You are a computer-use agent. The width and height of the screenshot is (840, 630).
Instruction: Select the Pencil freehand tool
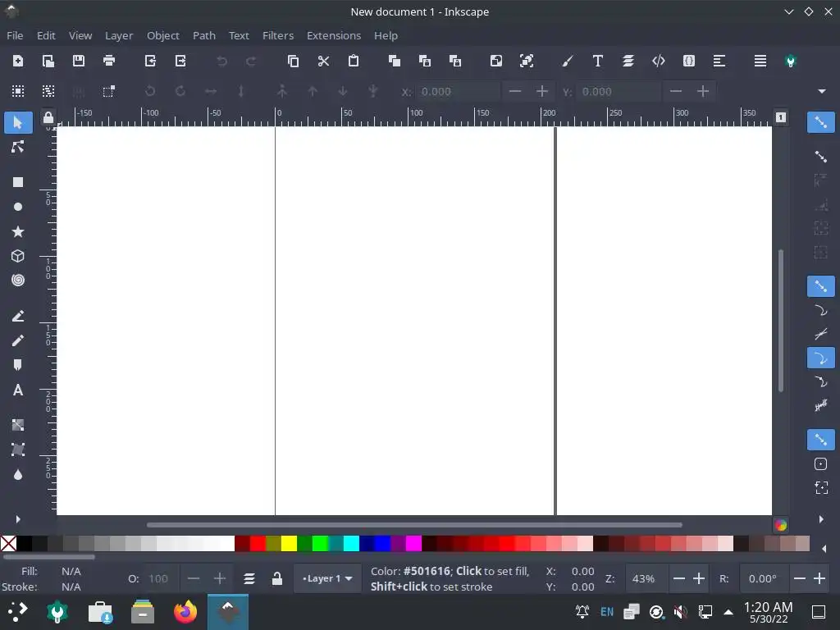pyautogui.click(x=18, y=340)
